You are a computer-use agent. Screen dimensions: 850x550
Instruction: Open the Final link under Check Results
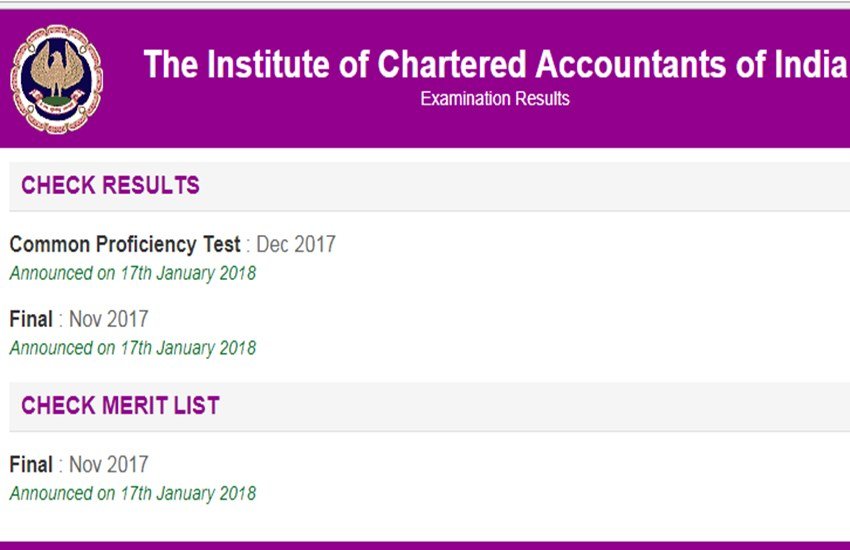click(x=31, y=320)
